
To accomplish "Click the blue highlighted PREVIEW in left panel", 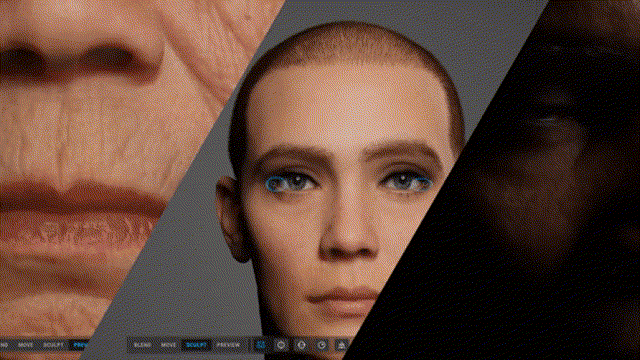I will coord(80,345).
